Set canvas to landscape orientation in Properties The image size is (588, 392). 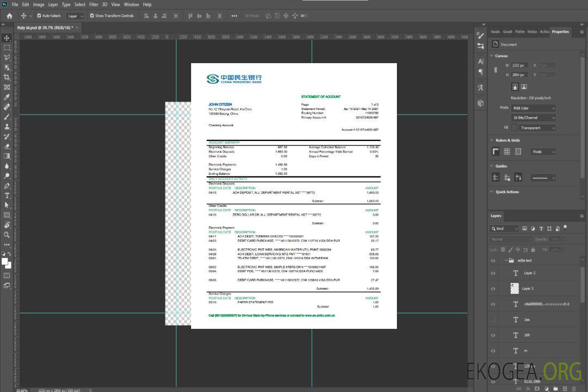click(524, 87)
